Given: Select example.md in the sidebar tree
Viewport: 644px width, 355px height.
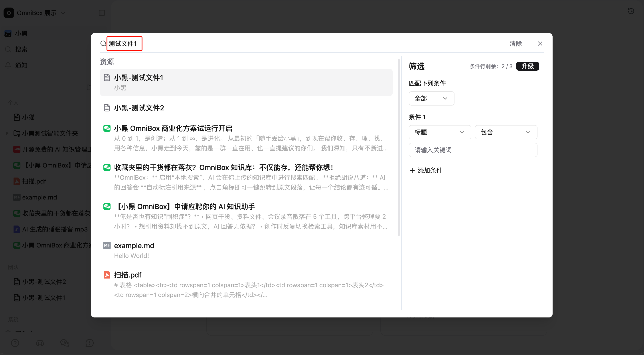Looking at the screenshot, I should click(40, 197).
